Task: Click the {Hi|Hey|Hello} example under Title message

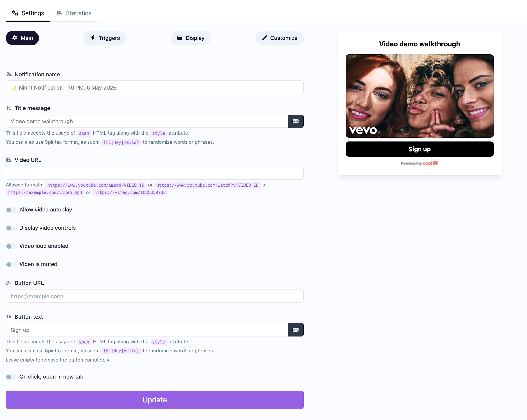Action: 121,142
